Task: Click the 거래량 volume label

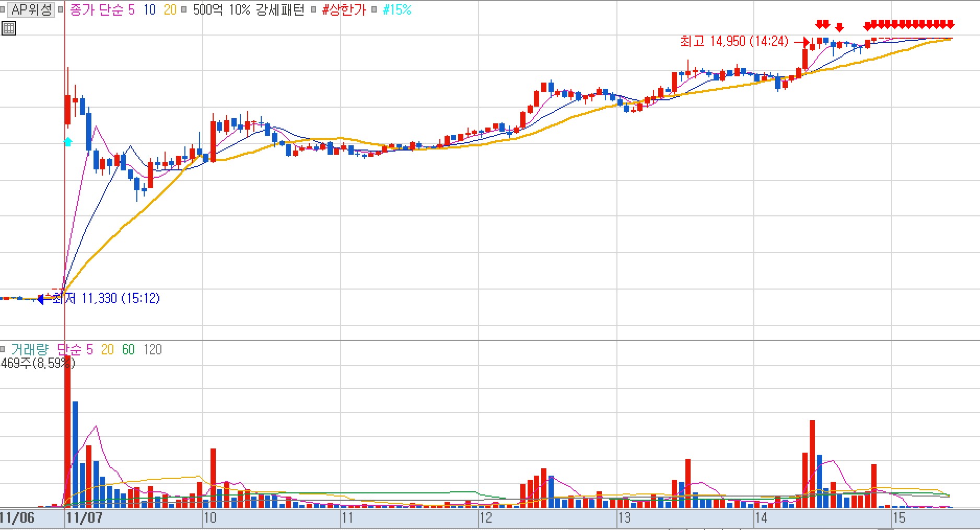Action: [29, 349]
